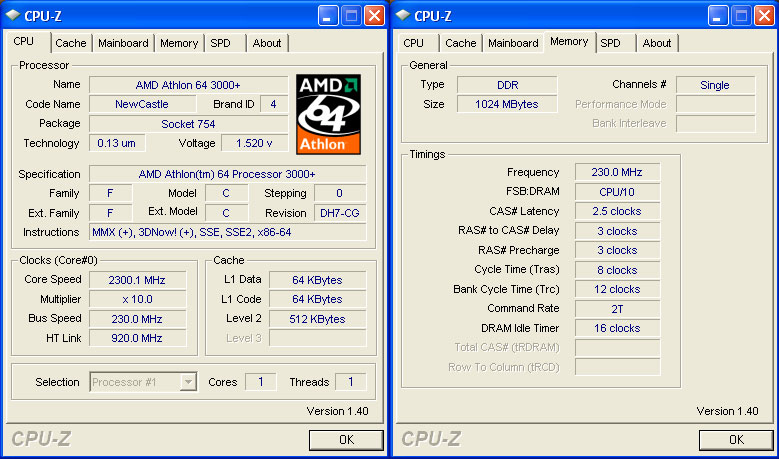This screenshot has width=779, height=459.
Task: Click the Instructions field MMX (+), 3DNow!
Action: click(228, 232)
